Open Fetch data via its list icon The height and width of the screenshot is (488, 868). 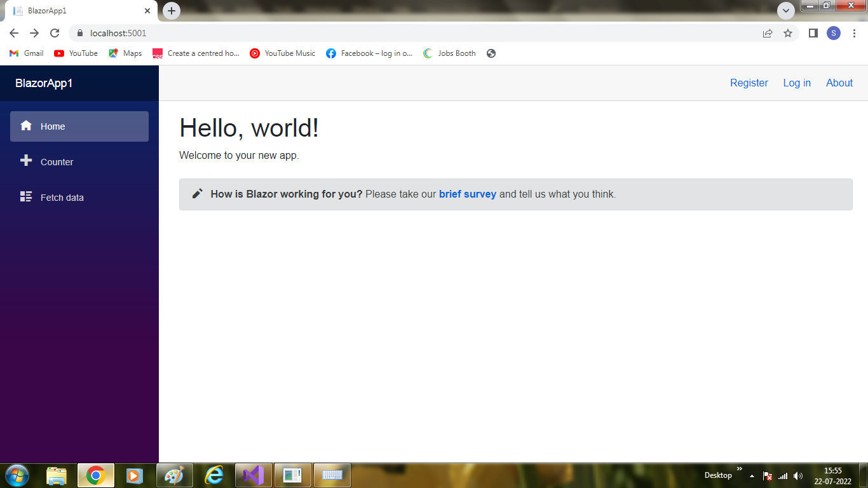(x=26, y=197)
